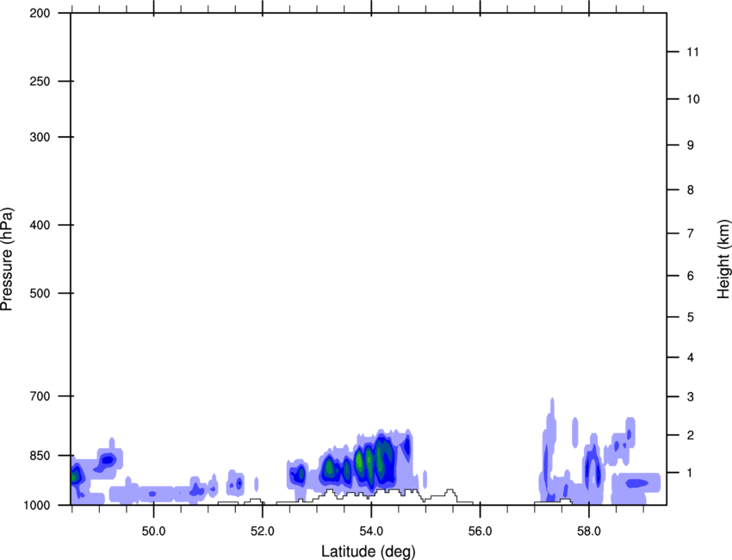
Task: Click the 'Latitude (deg)' axis title
Action: coord(368,551)
